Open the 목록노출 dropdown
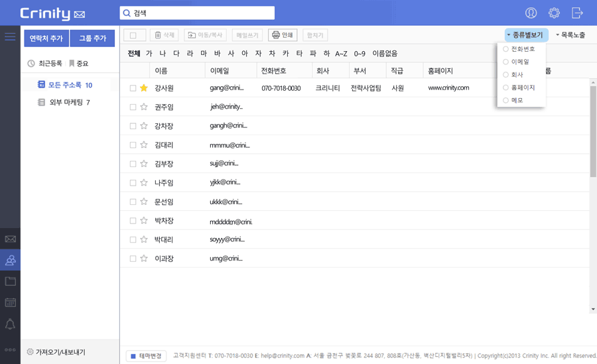The height and width of the screenshot is (364, 597). (570, 35)
